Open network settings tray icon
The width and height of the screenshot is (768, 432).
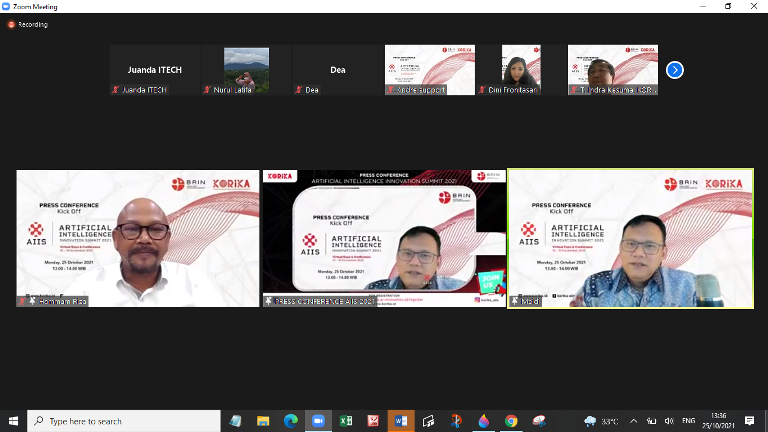651,421
